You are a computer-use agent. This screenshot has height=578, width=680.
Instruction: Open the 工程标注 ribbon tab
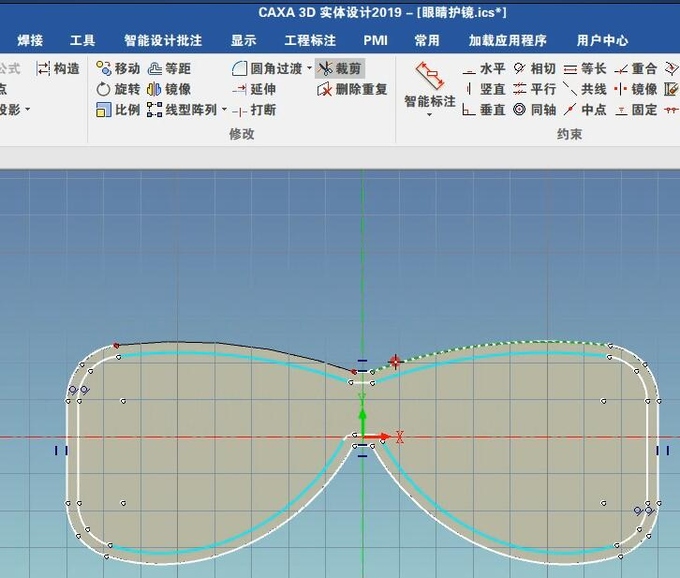tap(310, 40)
